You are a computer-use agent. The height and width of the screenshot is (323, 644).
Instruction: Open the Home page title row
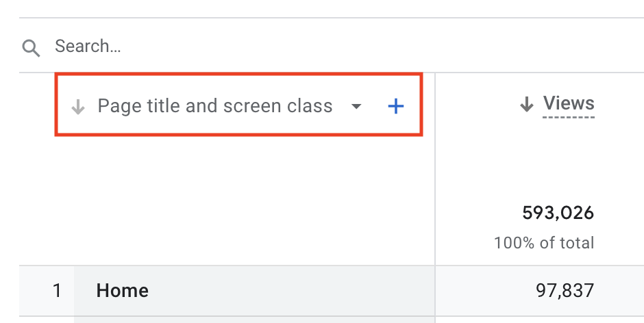click(123, 291)
